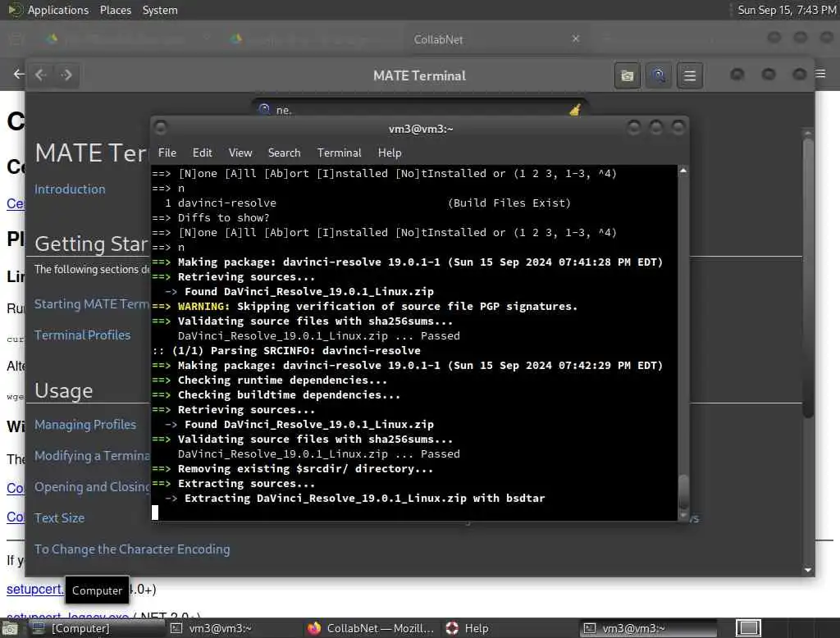Screen dimensions: 840x638
Task: Click the terminal scrollbar thumb
Action: point(683,490)
